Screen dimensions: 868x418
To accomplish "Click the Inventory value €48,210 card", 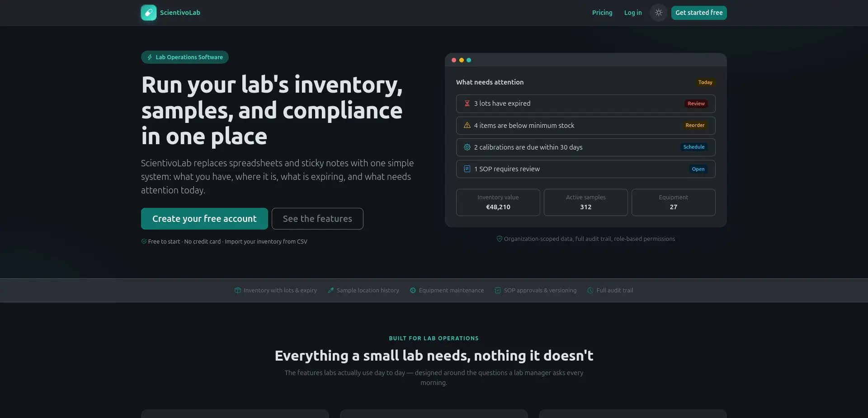I will click(498, 202).
